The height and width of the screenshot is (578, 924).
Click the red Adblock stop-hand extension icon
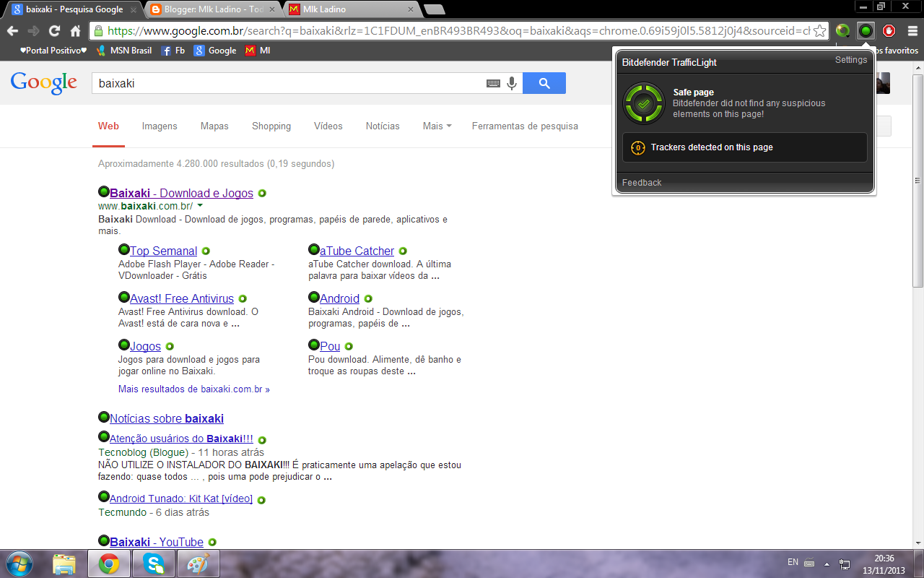tap(889, 31)
